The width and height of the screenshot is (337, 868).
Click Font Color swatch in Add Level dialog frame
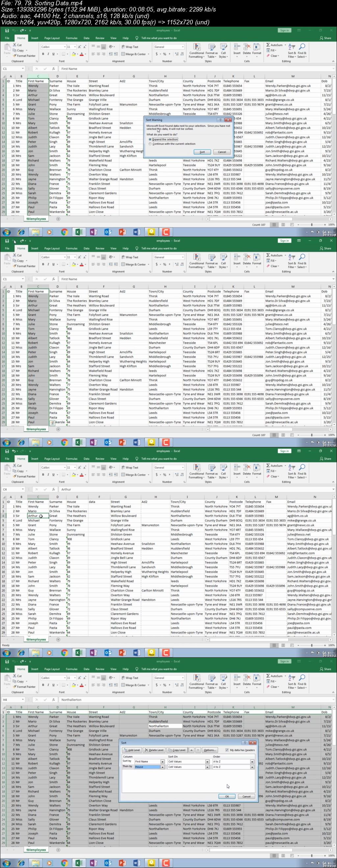click(81, 685)
